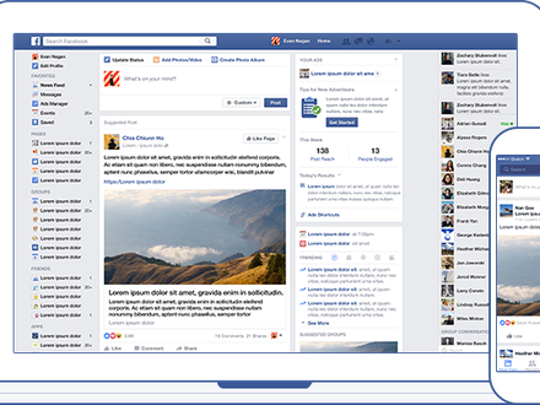This screenshot has width=540, height=405.
Task: Open the messages icon in top bar
Action: coord(359,41)
